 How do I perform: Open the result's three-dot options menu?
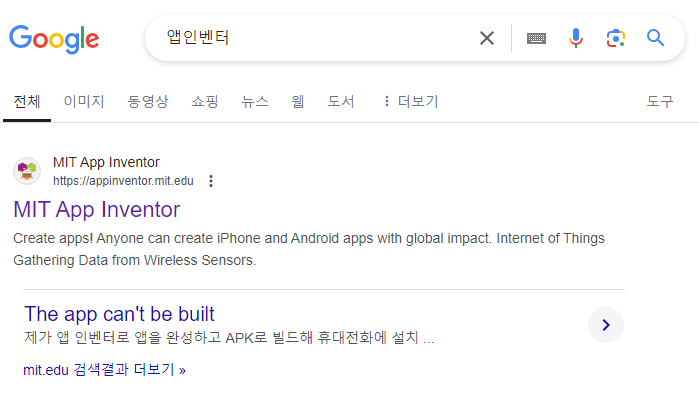pyautogui.click(x=211, y=181)
